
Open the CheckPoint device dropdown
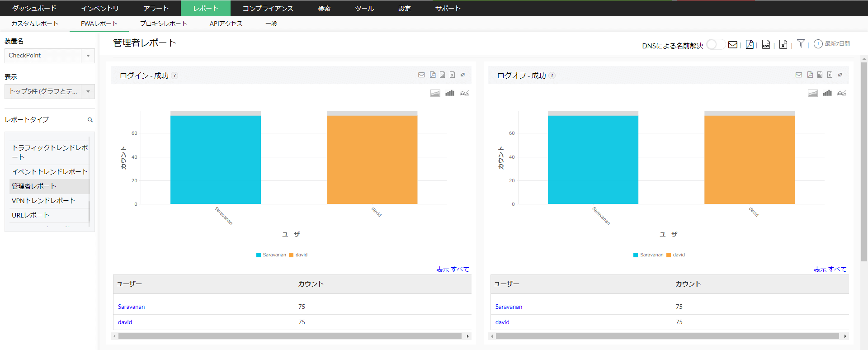pyautogui.click(x=50, y=56)
